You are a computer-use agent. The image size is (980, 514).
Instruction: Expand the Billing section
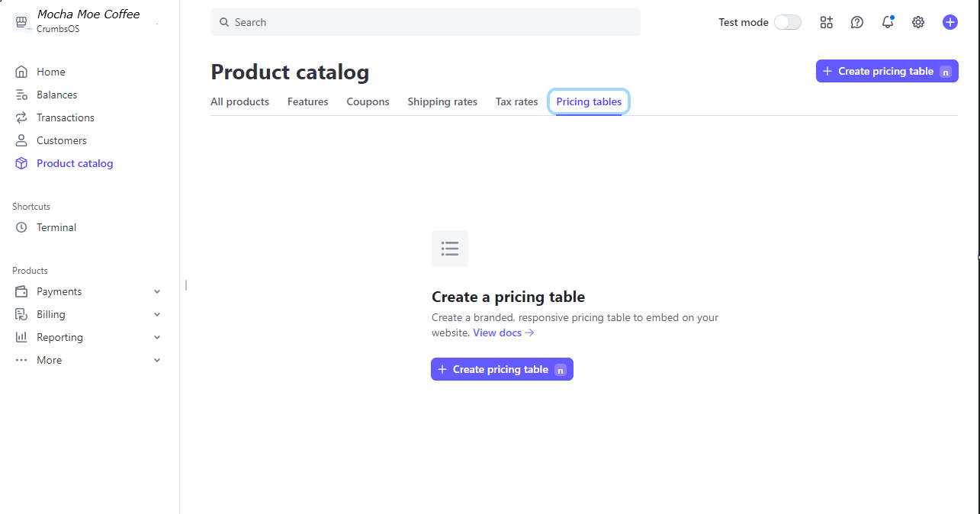tap(157, 314)
